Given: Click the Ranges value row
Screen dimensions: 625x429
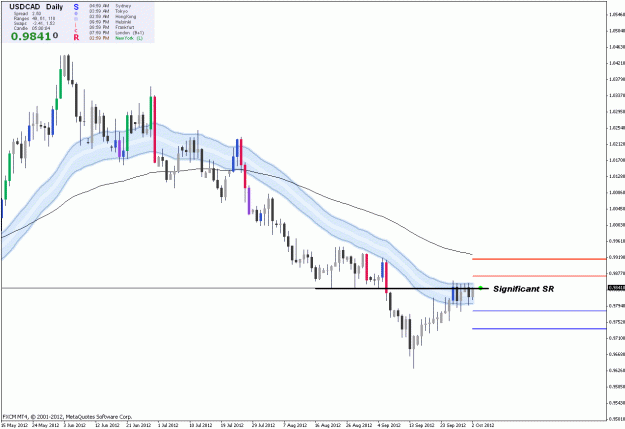Looking at the screenshot, I should tap(34, 18).
